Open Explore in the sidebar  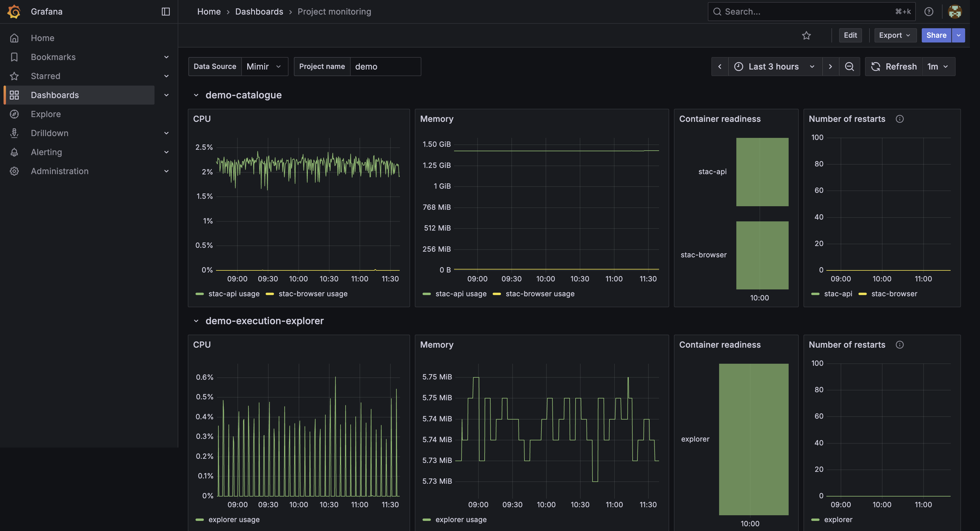(46, 114)
